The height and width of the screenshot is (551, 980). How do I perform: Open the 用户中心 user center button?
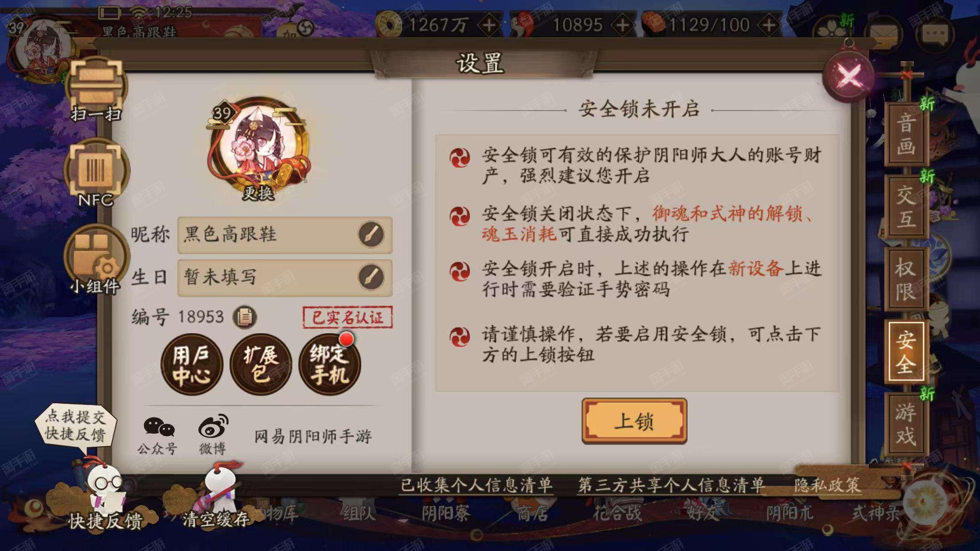[x=192, y=365]
